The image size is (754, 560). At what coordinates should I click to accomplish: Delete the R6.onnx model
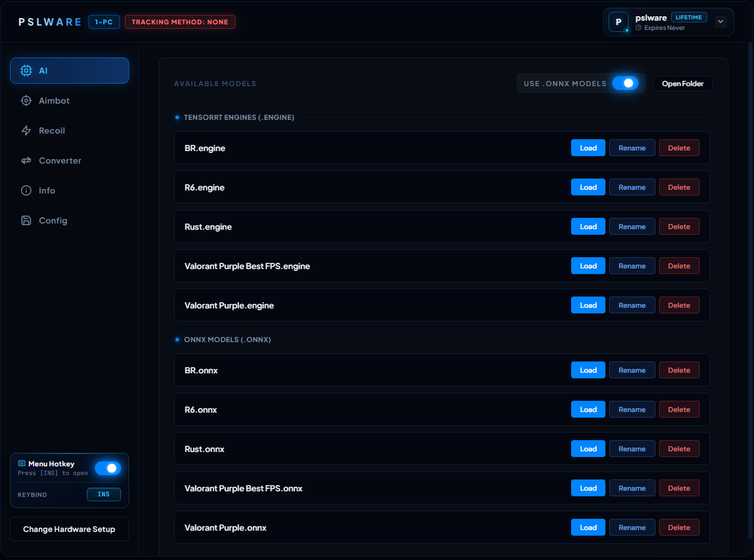click(679, 410)
